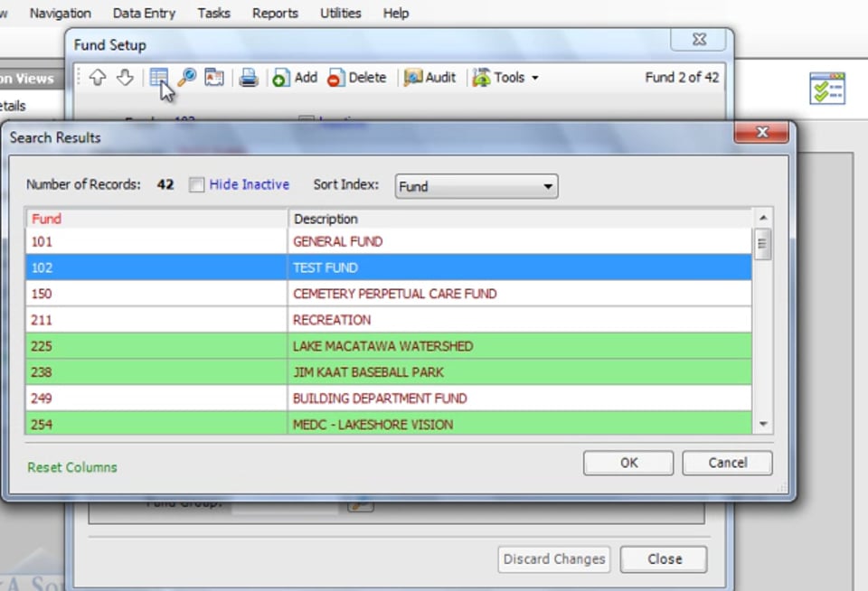
Task: Select fund row 150
Action: click(156, 294)
